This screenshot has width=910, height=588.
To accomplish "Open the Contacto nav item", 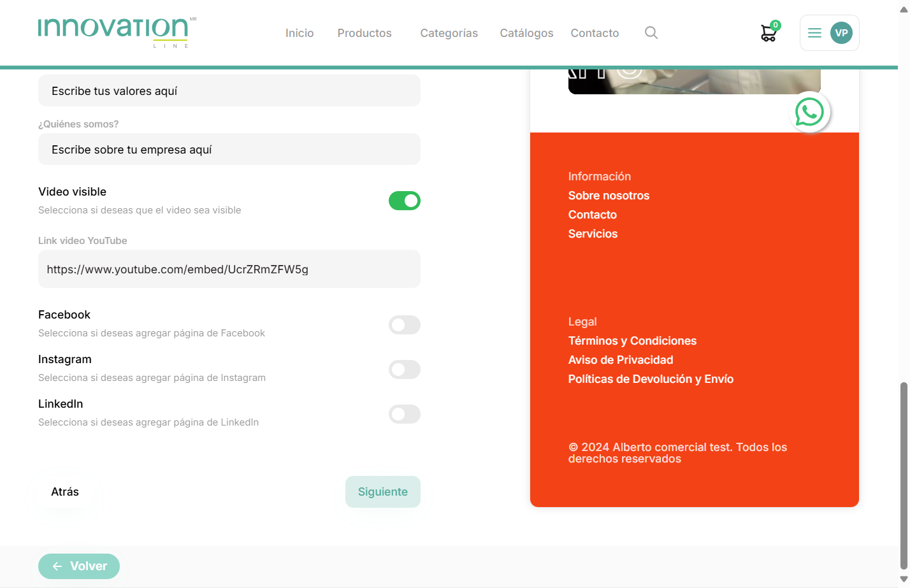I will pyautogui.click(x=595, y=33).
